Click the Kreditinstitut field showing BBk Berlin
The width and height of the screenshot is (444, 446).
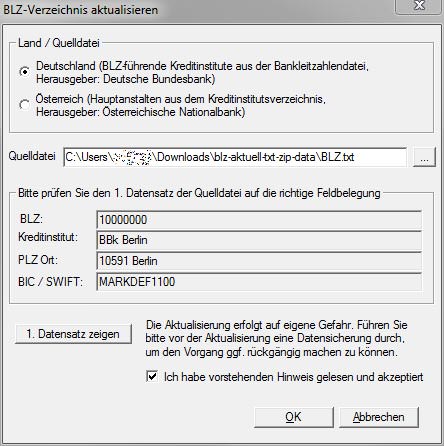tap(259, 240)
